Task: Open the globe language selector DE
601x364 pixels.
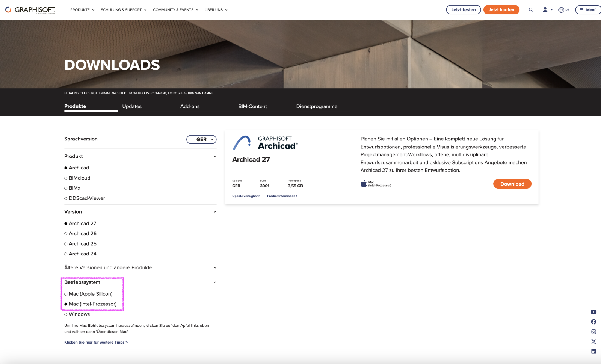Action: 563,10
